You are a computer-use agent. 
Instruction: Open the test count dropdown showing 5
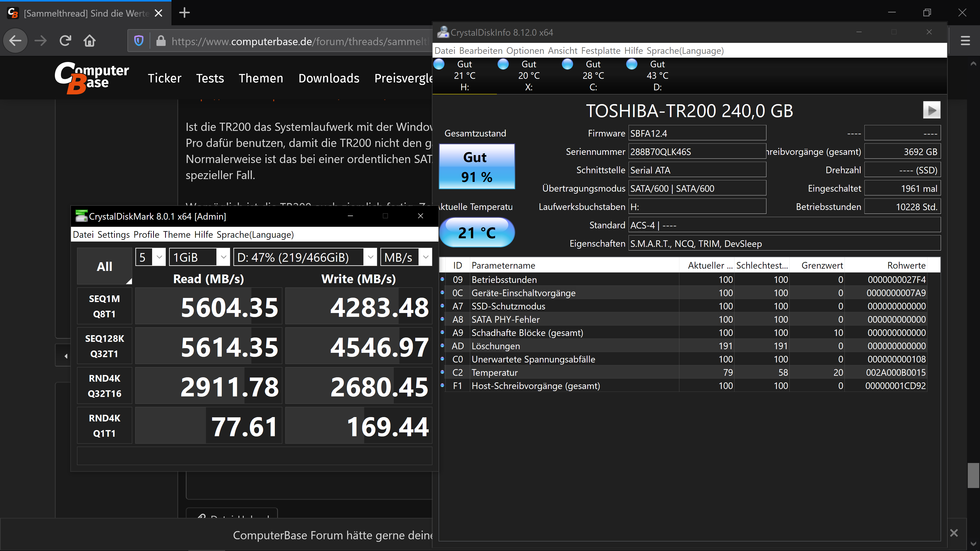tap(150, 257)
